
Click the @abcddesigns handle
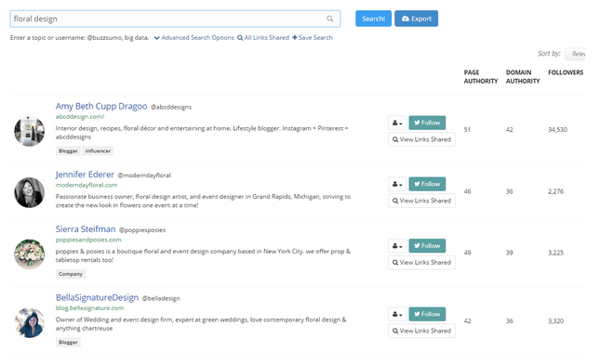coord(171,107)
